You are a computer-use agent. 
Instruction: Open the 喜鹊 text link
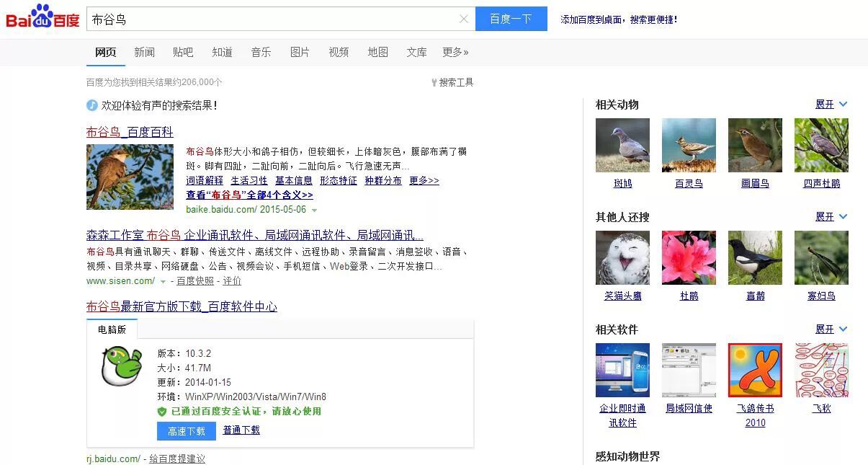click(755, 296)
